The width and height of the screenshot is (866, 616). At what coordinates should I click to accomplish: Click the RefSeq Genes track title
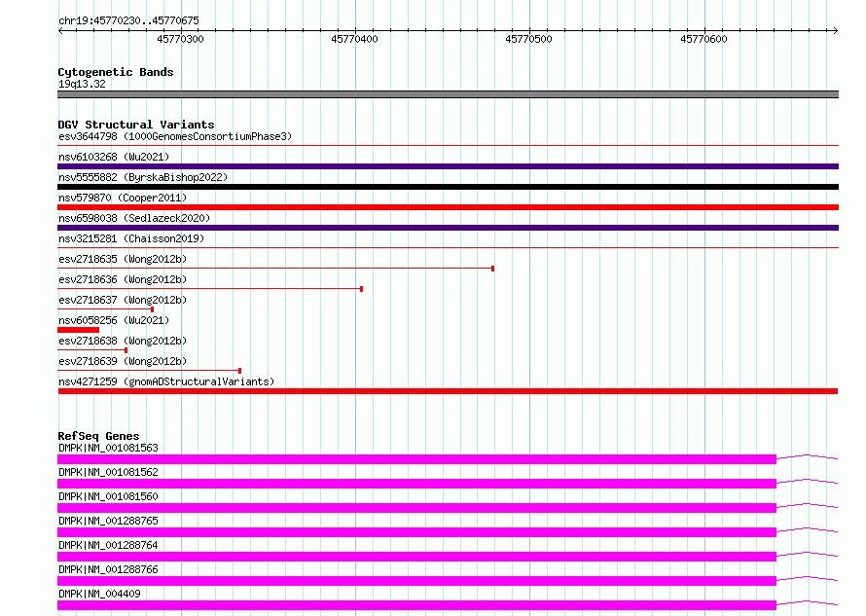tap(98, 436)
